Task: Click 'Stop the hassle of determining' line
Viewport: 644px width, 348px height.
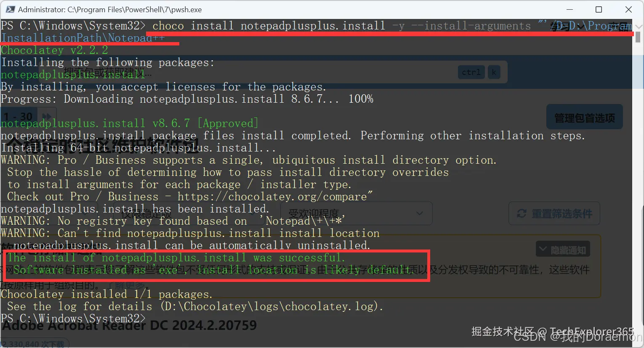Action: point(228,172)
